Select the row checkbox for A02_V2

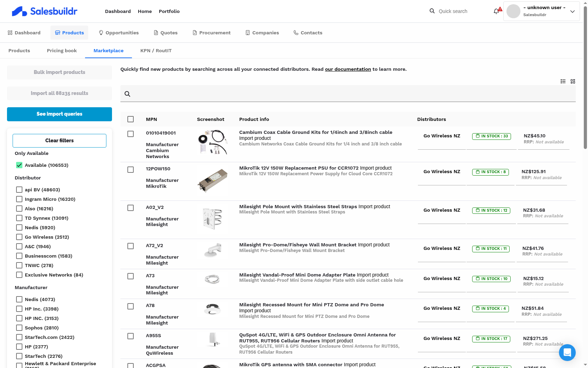[131, 208]
